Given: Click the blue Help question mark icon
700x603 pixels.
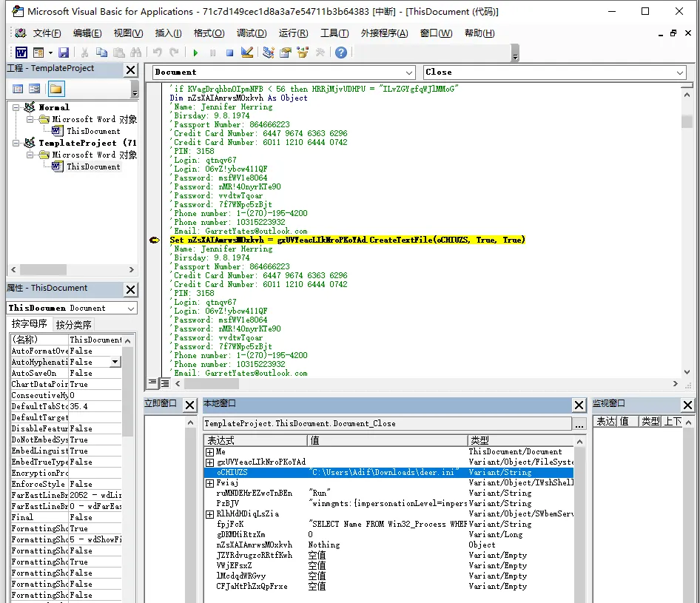Looking at the screenshot, I should (340, 53).
